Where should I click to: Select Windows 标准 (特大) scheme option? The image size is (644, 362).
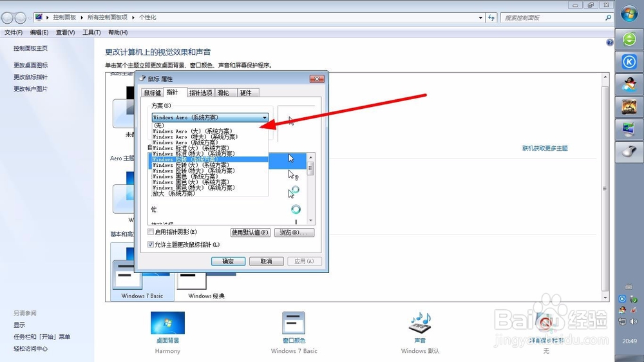[193, 154]
